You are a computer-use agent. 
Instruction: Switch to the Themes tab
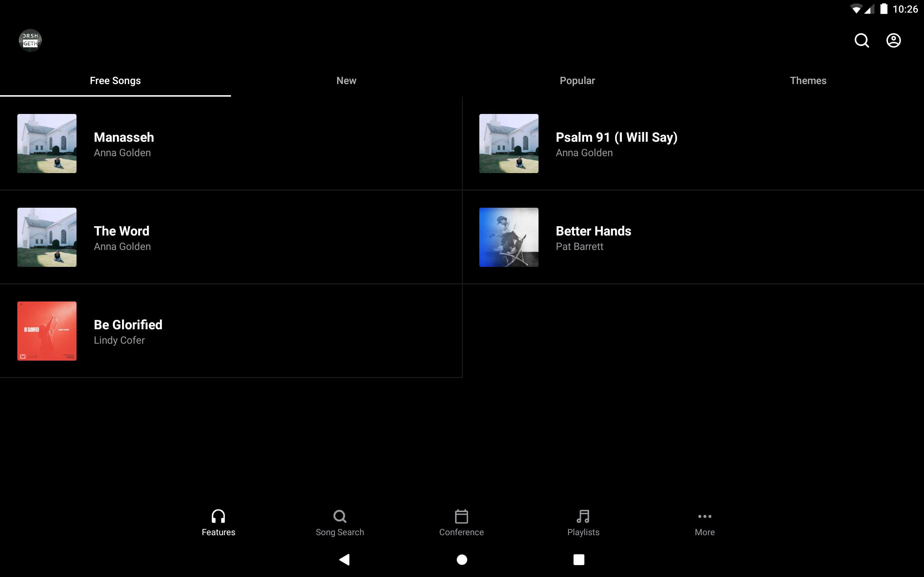pos(808,80)
